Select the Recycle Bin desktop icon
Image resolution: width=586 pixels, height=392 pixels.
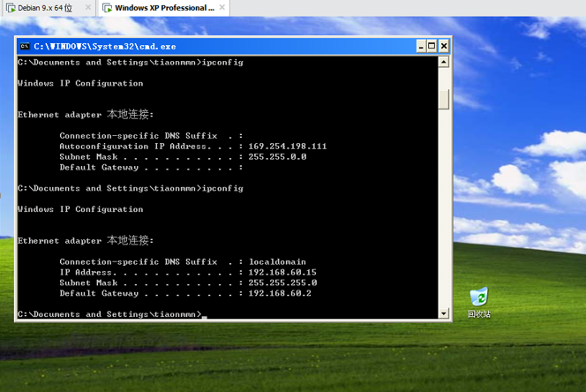click(x=479, y=303)
